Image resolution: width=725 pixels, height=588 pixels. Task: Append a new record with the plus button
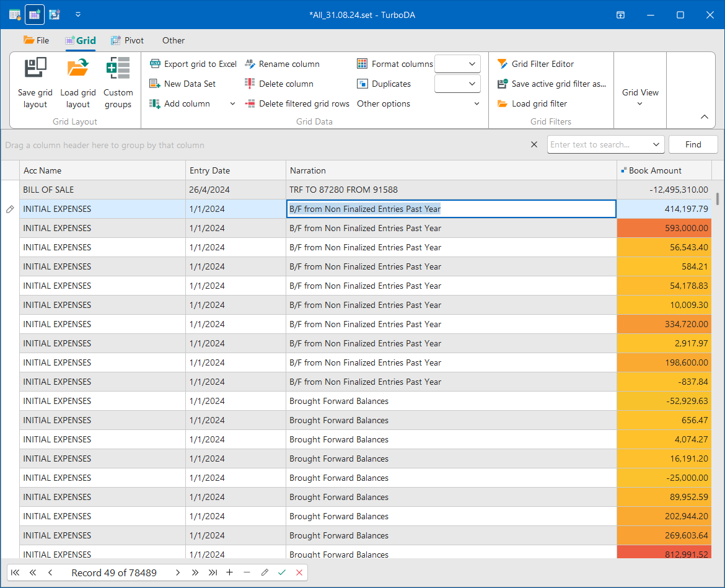(229, 573)
